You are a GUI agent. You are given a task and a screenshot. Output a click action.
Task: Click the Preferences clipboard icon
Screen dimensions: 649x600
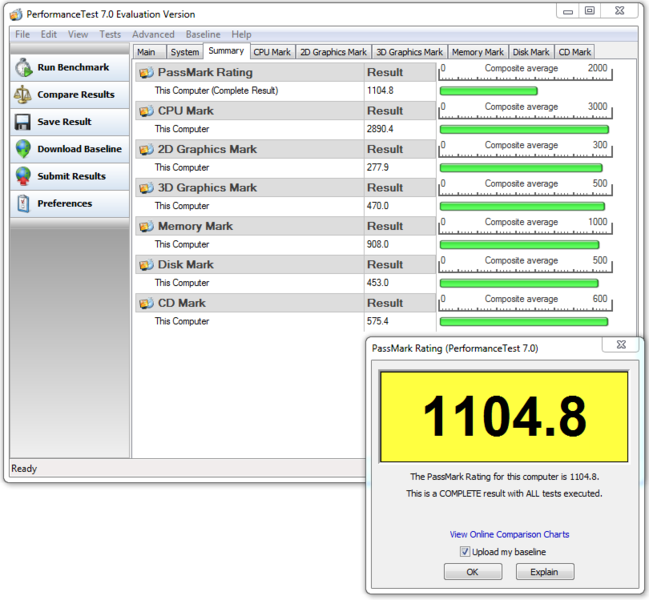coord(24,204)
